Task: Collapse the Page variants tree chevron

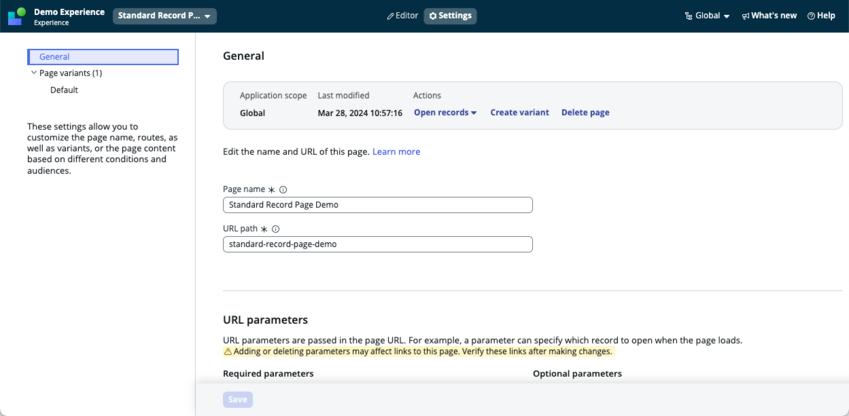Action: point(34,73)
